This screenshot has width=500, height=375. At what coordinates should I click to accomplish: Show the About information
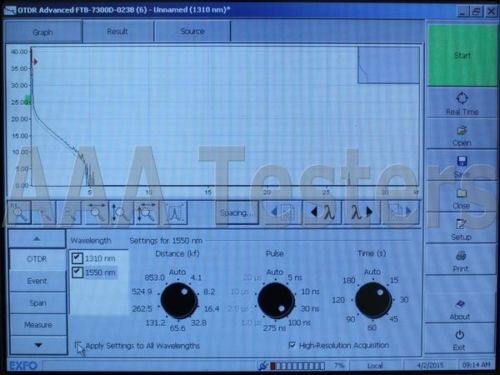pos(460,309)
